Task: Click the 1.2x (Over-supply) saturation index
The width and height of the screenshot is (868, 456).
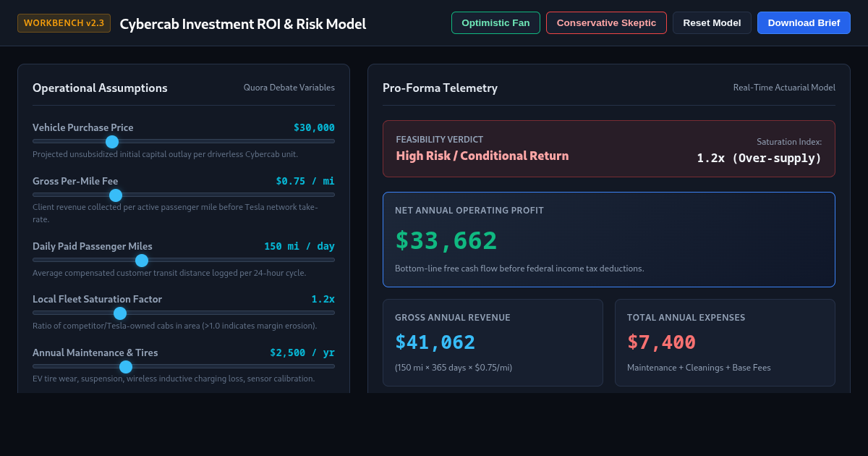Action: (x=759, y=158)
